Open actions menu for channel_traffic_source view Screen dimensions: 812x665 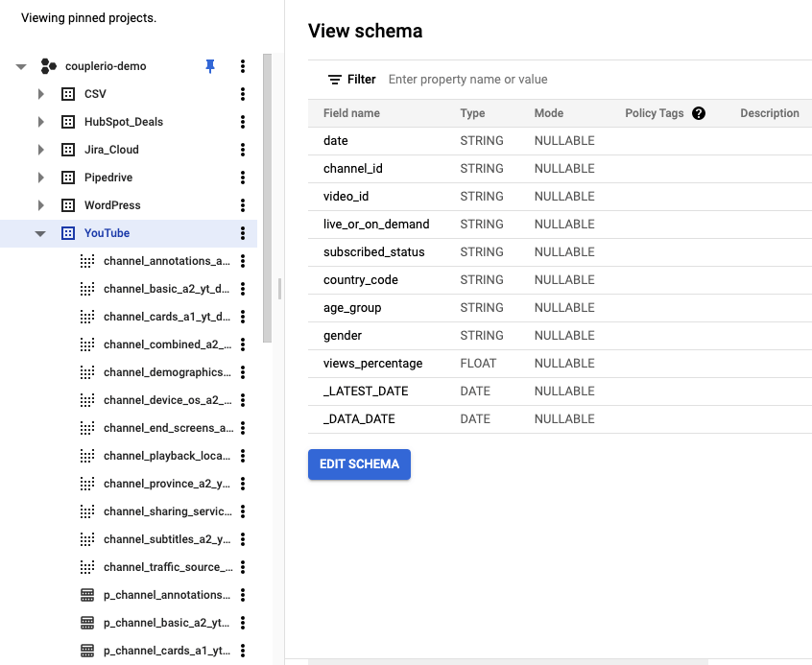click(x=243, y=567)
